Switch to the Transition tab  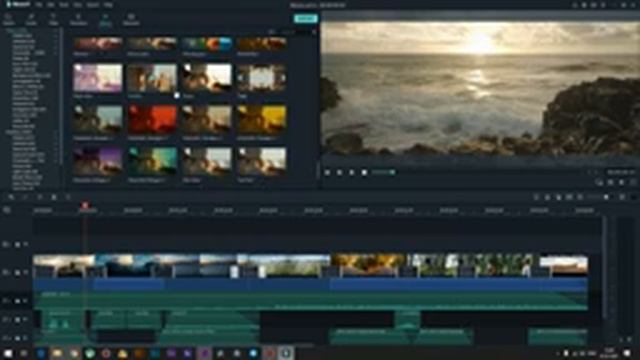pyautogui.click(x=78, y=19)
